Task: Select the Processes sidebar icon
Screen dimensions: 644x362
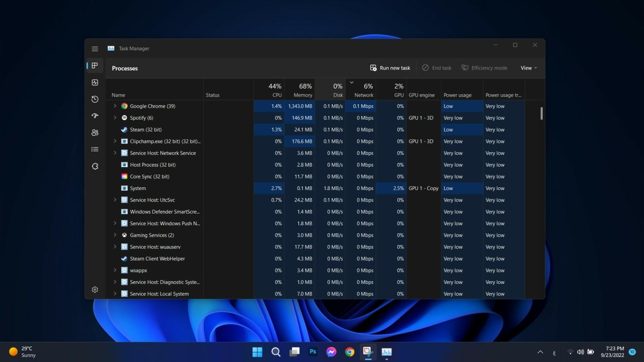Action: (95, 66)
